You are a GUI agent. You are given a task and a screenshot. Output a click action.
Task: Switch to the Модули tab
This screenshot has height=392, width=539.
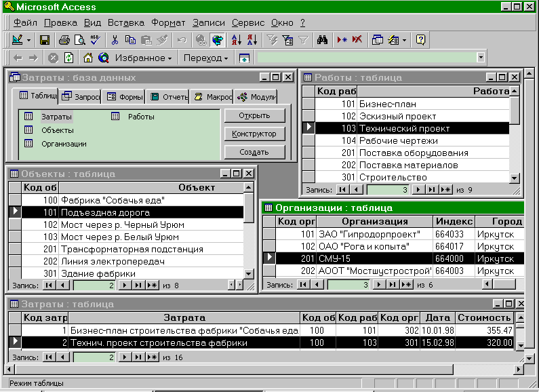256,96
